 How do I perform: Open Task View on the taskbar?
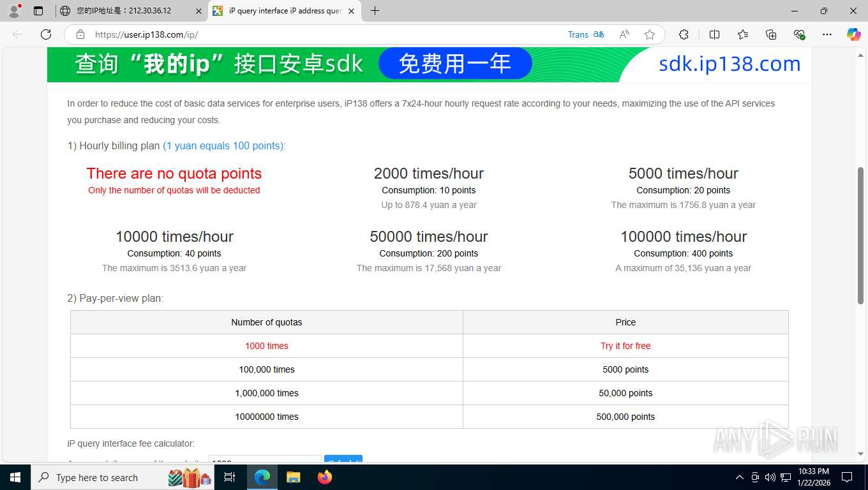pos(230,477)
